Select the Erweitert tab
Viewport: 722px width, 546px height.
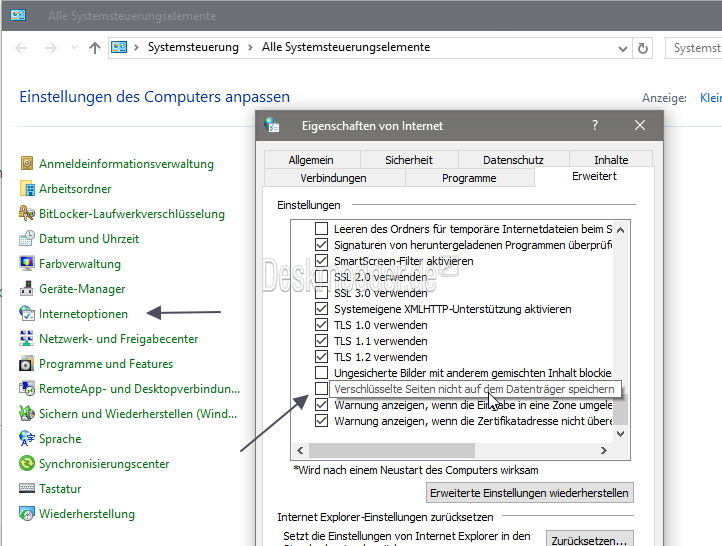point(594,176)
